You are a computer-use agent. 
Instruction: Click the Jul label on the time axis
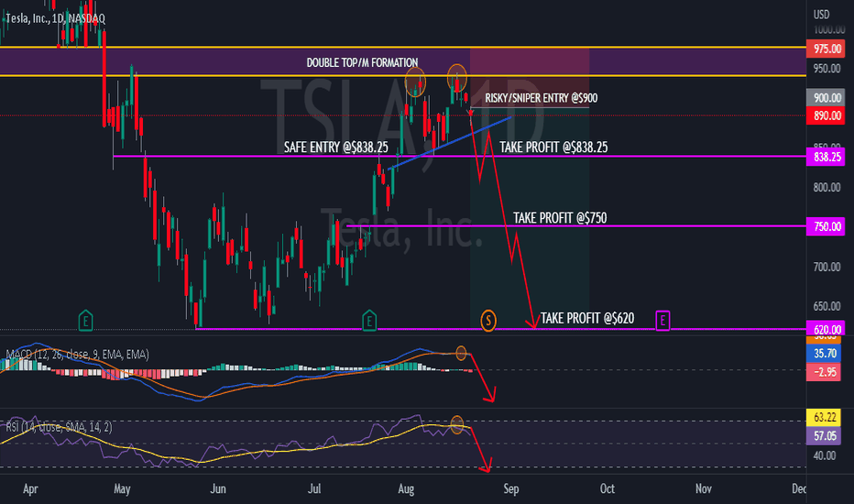tap(314, 488)
